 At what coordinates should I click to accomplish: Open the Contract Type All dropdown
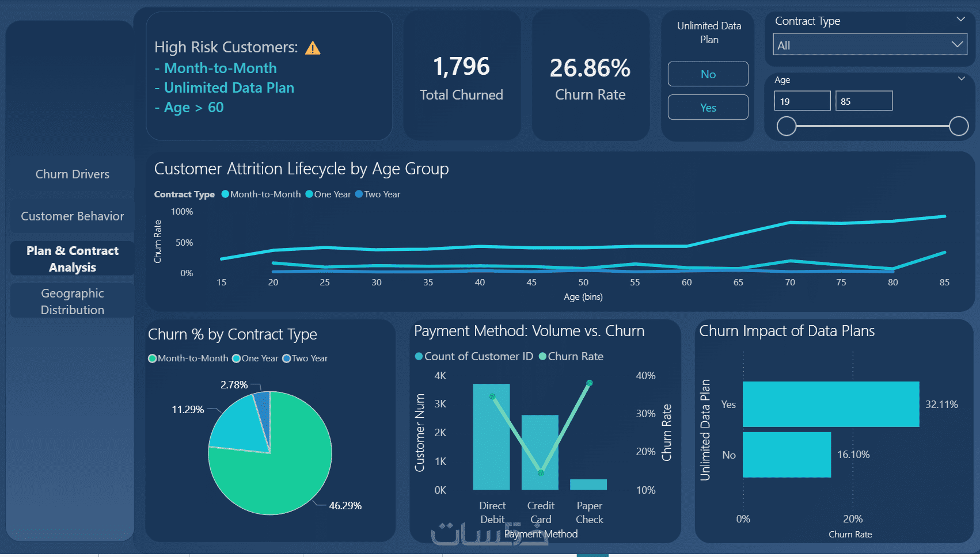click(869, 45)
